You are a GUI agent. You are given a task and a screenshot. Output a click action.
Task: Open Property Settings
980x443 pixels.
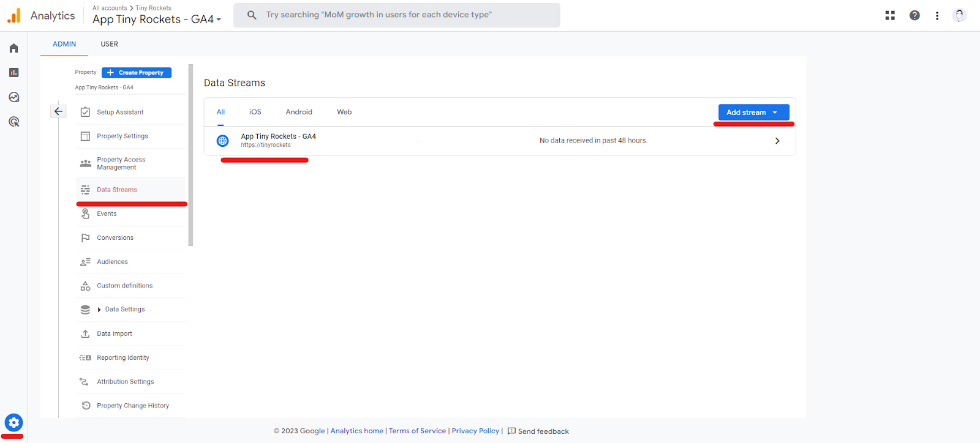tap(130, 136)
